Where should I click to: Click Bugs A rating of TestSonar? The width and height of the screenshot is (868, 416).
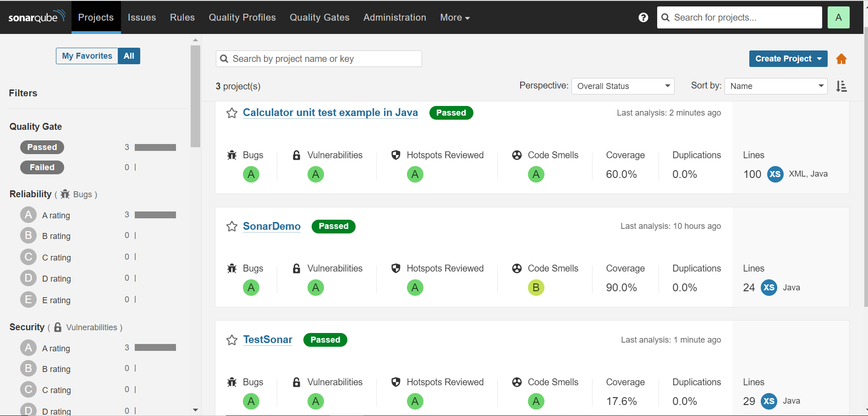pyautogui.click(x=251, y=401)
